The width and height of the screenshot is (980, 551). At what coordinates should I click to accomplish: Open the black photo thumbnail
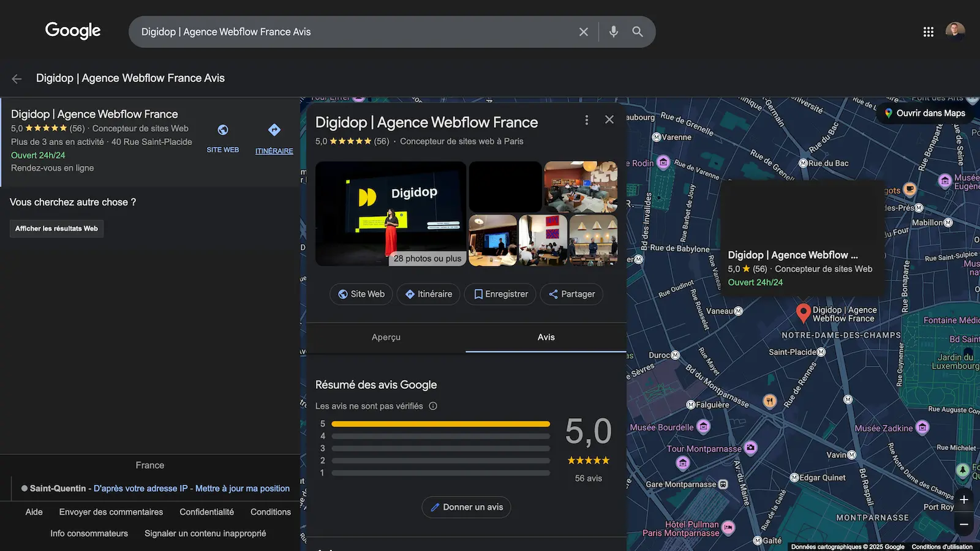505,187
